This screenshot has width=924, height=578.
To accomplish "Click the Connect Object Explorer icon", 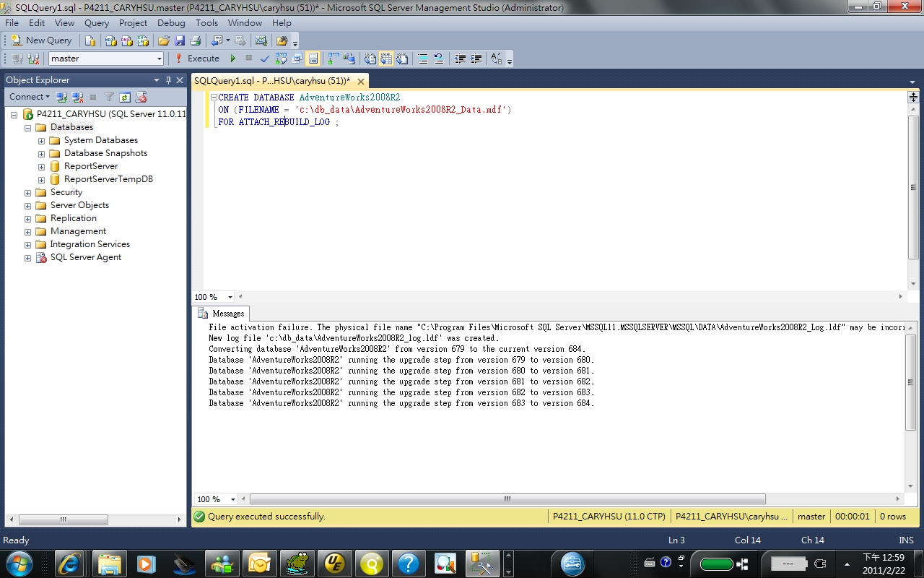I will click(x=62, y=97).
